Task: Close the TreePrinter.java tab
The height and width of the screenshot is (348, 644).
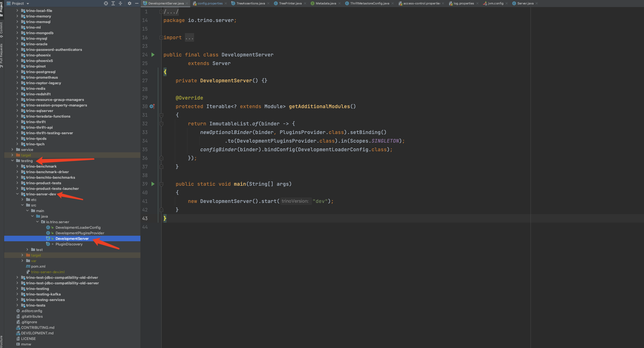Action: coord(305,3)
